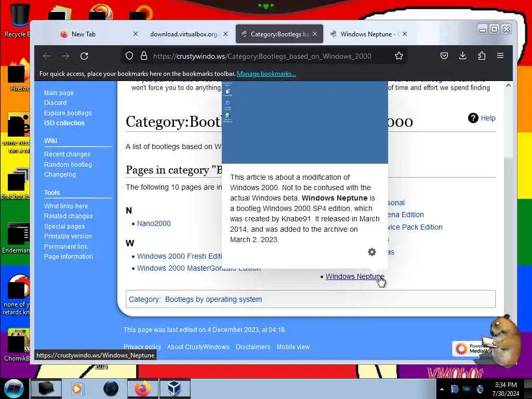Open Bootlegs by operating system category
Viewport: 532px width, 399px height.
pyautogui.click(x=214, y=299)
